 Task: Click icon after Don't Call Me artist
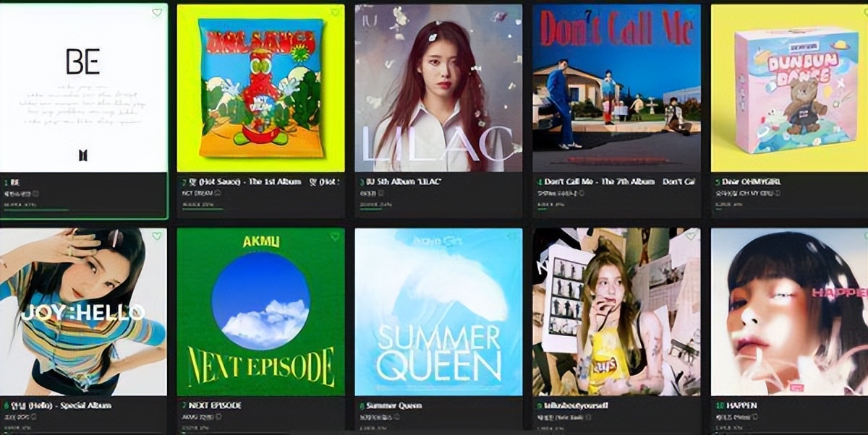pos(582,193)
